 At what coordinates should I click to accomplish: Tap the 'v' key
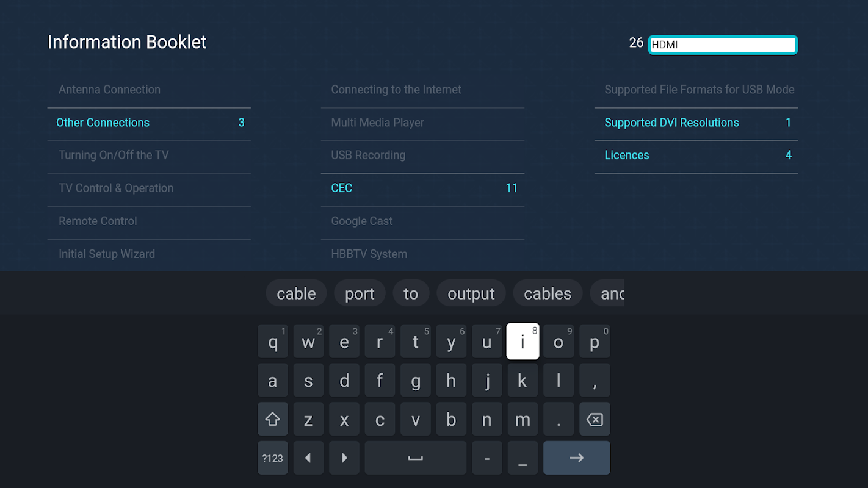[x=416, y=419]
